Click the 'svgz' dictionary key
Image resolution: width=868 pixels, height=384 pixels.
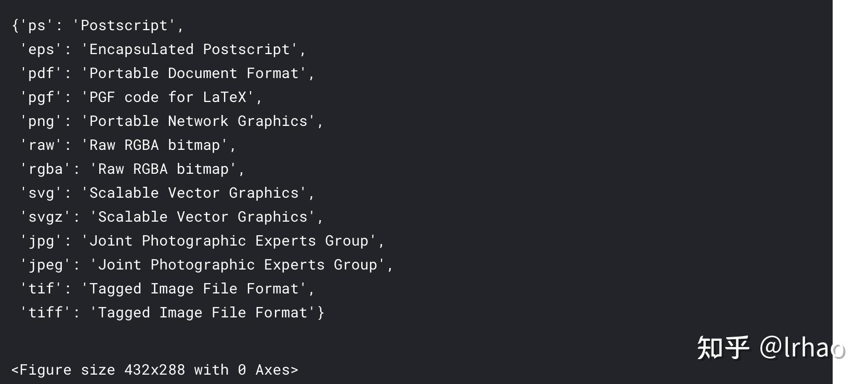tap(46, 217)
